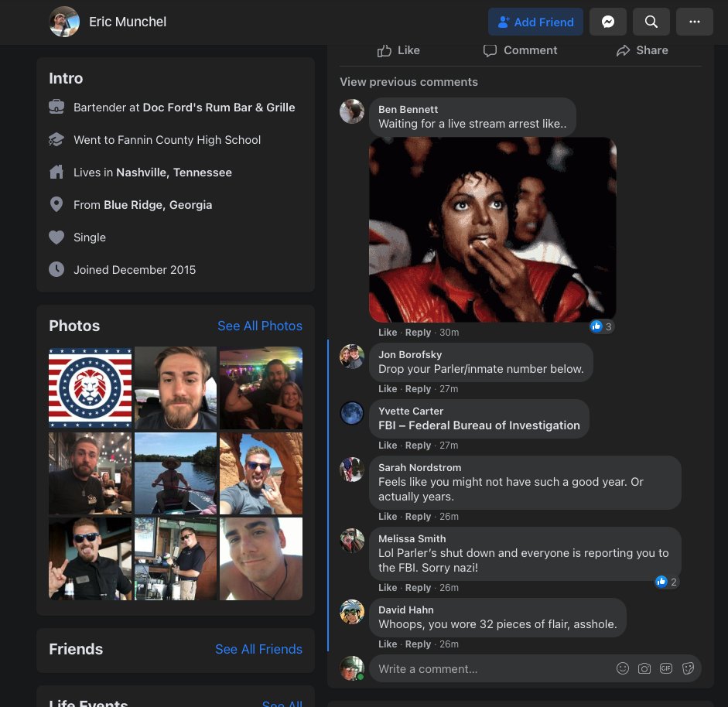This screenshot has height=707, width=728.
Task: Open the Blue Ridge, Georgia link
Action: [158, 205]
